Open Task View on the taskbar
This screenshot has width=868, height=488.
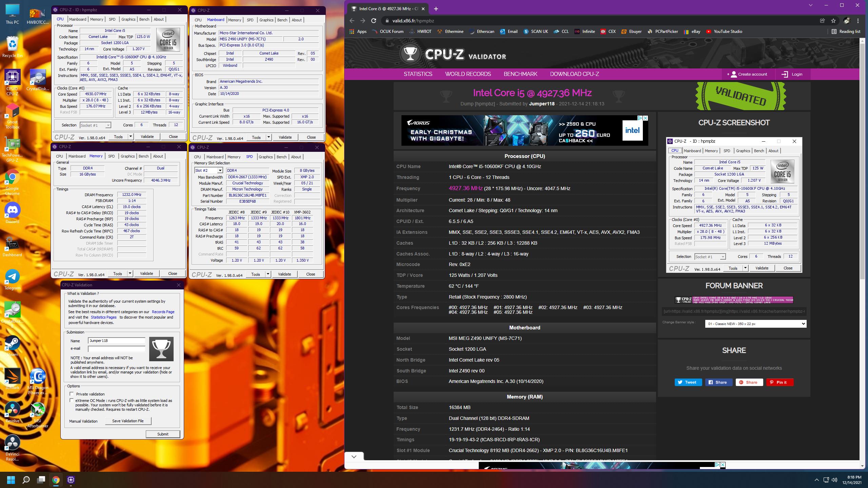[x=41, y=480]
